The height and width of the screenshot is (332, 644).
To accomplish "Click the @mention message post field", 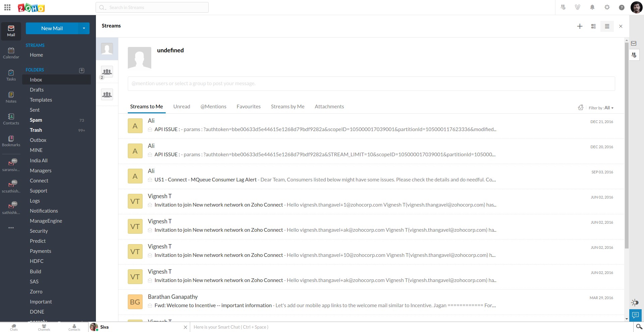I will coord(371,84).
